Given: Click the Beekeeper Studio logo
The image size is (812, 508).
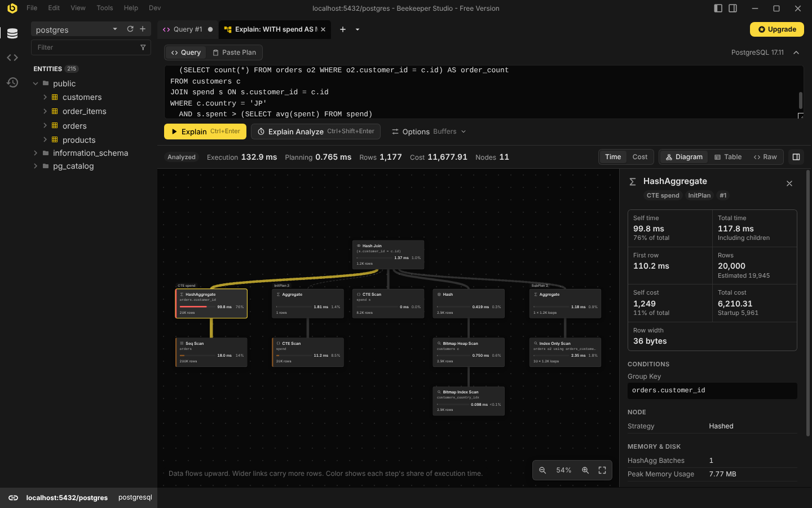Looking at the screenshot, I should [x=12, y=8].
